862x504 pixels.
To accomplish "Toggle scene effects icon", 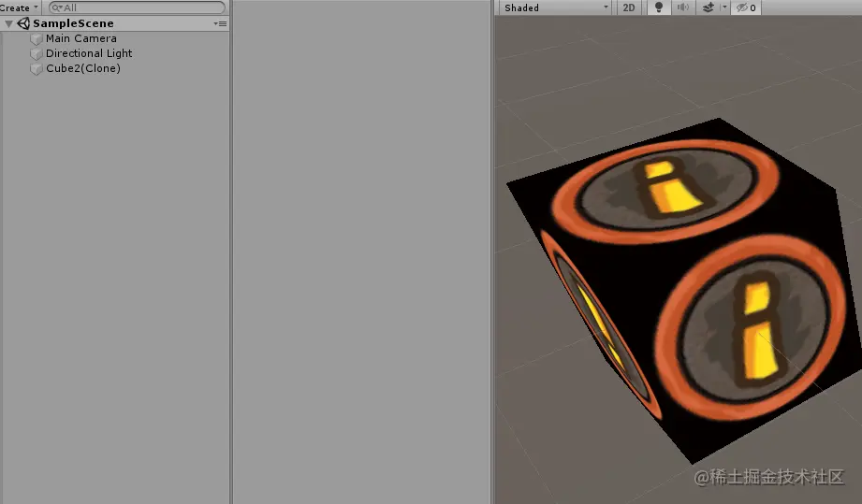I will point(709,7).
